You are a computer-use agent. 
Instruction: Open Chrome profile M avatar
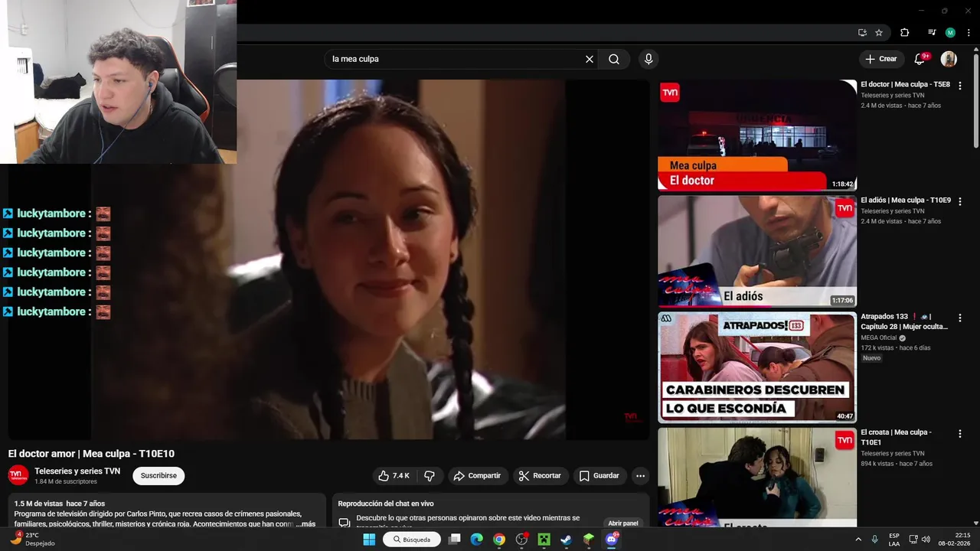pyautogui.click(x=950, y=33)
